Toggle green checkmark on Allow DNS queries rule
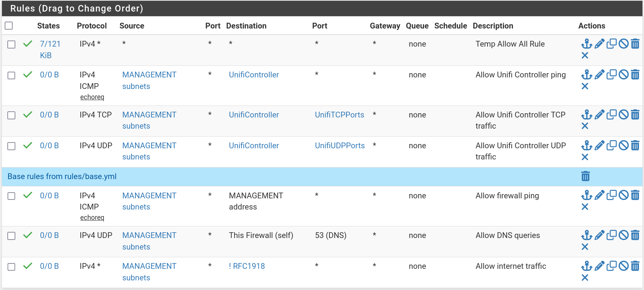Viewport: 644px width, 290px height. pyautogui.click(x=28, y=235)
